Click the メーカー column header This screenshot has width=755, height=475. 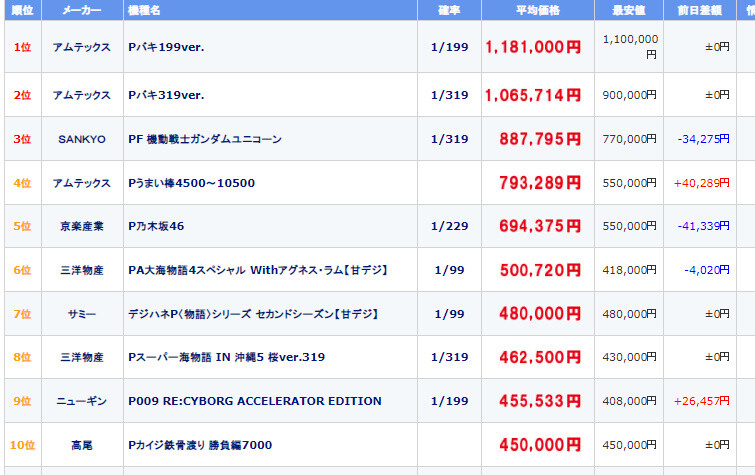[81, 10]
